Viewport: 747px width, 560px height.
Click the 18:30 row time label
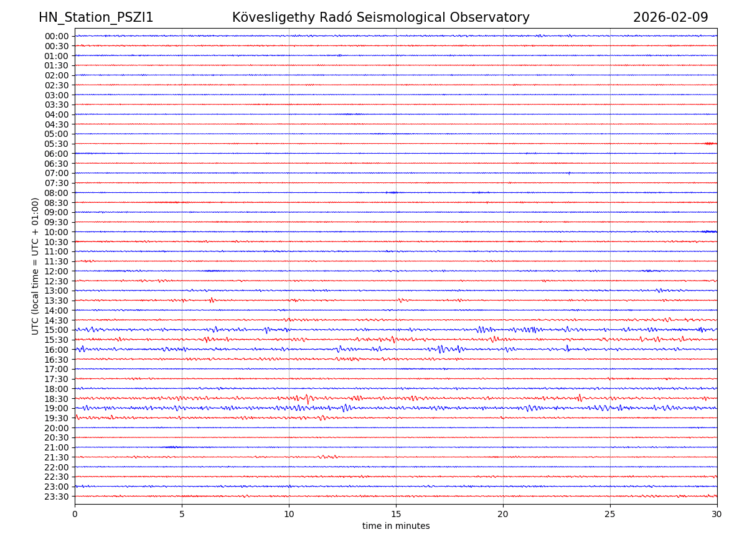pos(57,399)
